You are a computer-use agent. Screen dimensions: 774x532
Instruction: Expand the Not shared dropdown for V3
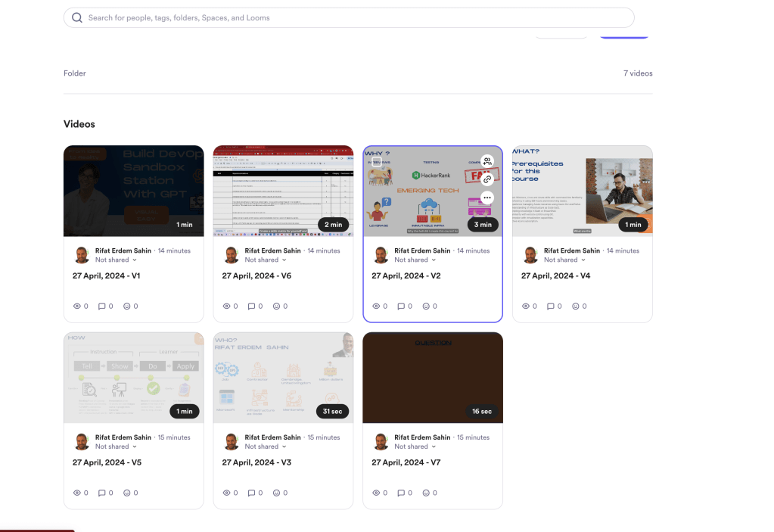click(266, 446)
